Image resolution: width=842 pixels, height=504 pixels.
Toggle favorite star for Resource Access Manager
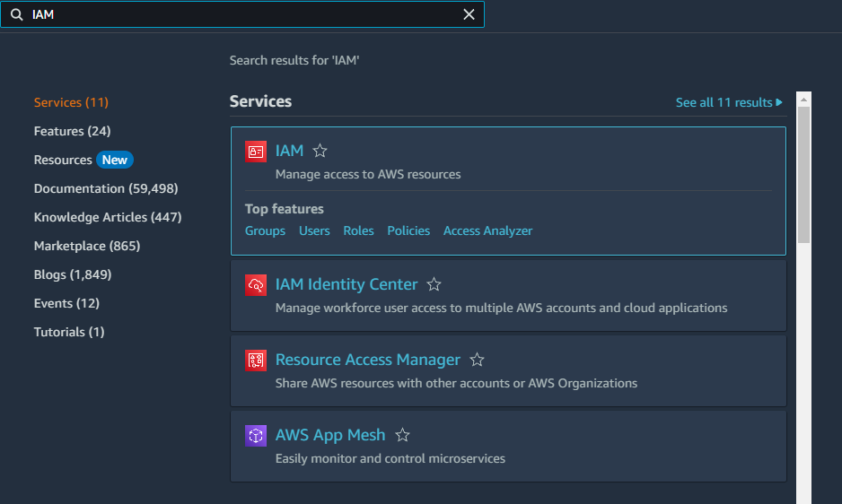pyautogui.click(x=477, y=361)
